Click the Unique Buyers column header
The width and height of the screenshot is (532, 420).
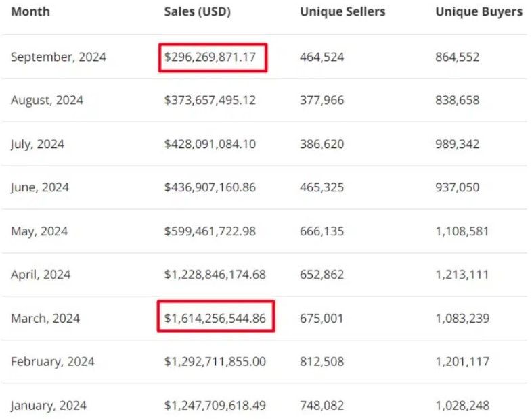[x=479, y=11]
